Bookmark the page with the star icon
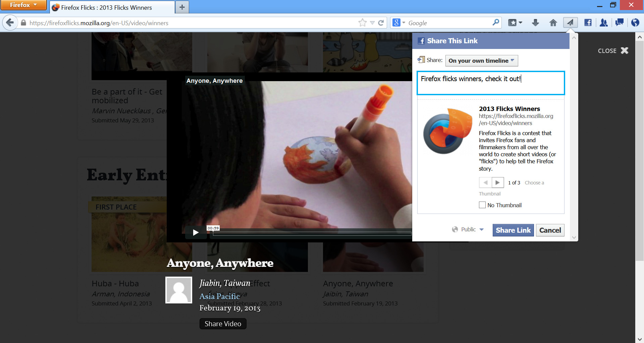 pyautogui.click(x=362, y=23)
